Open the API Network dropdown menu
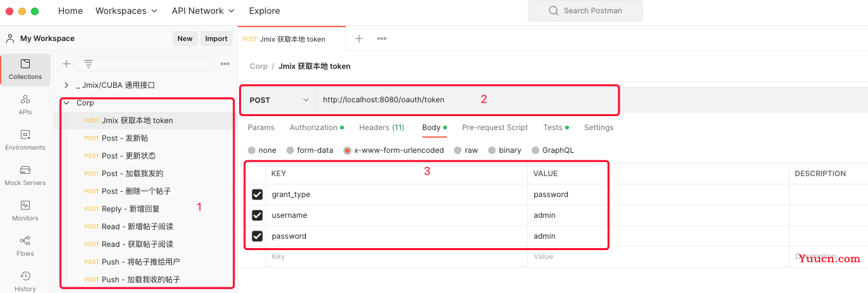This screenshot has width=868, height=293. [x=203, y=11]
